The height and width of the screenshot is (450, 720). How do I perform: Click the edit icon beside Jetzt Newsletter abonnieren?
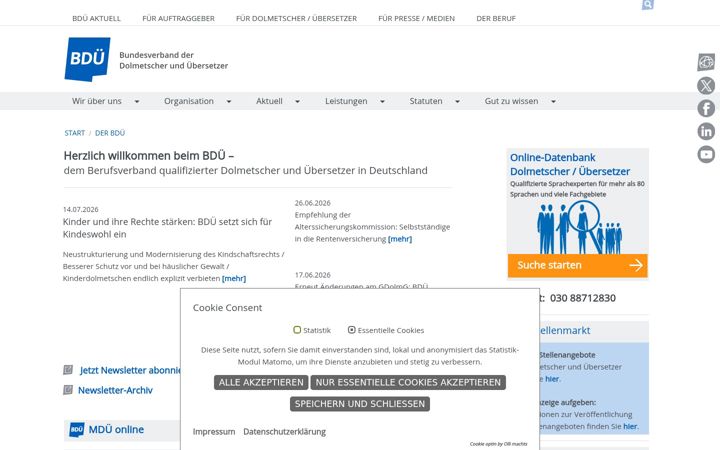(x=68, y=370)
